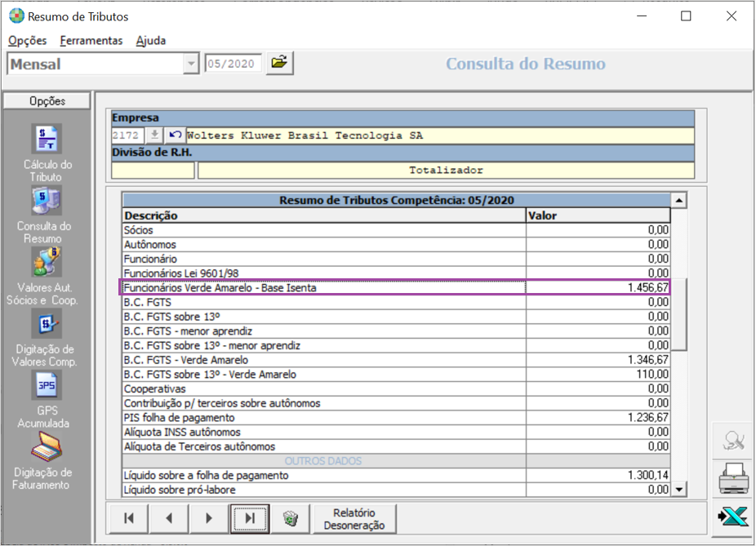This screenshot has height=546, width=756.
Task: Click the trash bin delete icon
Action: point(291,518)
